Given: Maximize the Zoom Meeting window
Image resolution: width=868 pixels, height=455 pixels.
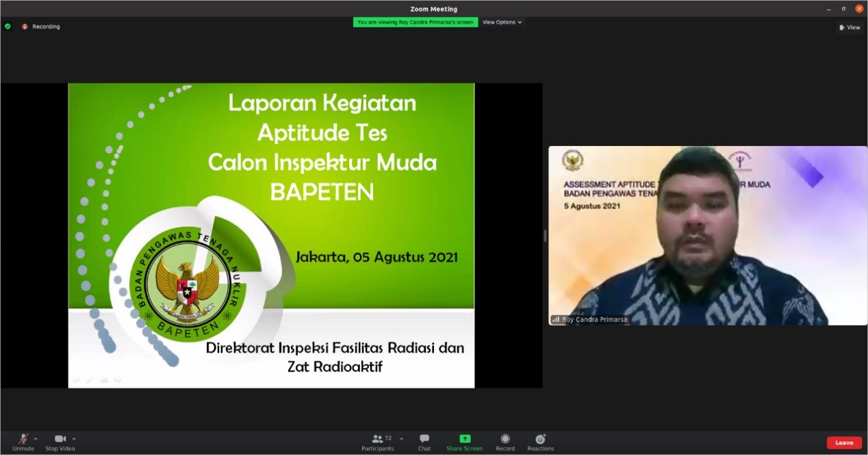Looking at the screenshot, I should (843, 9).
